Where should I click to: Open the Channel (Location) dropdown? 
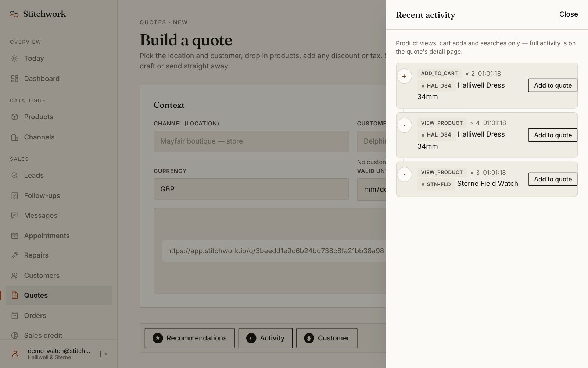pos(251,141)
